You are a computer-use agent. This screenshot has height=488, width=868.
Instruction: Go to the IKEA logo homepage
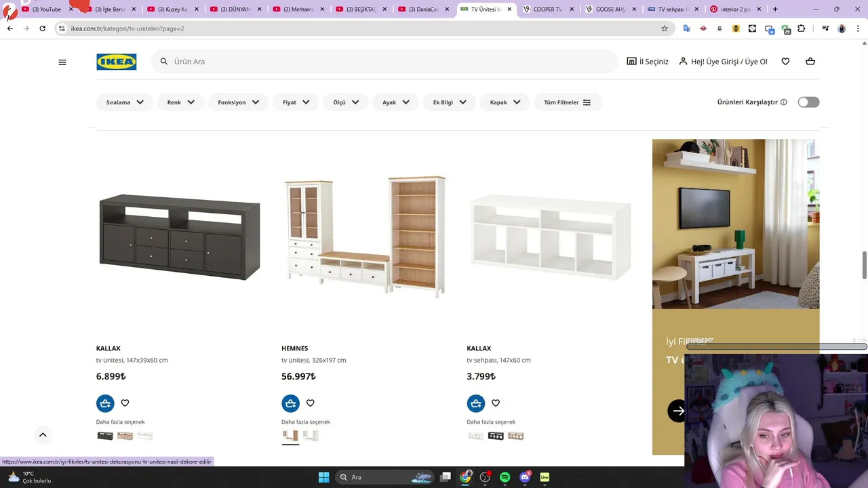coord(117,62)
